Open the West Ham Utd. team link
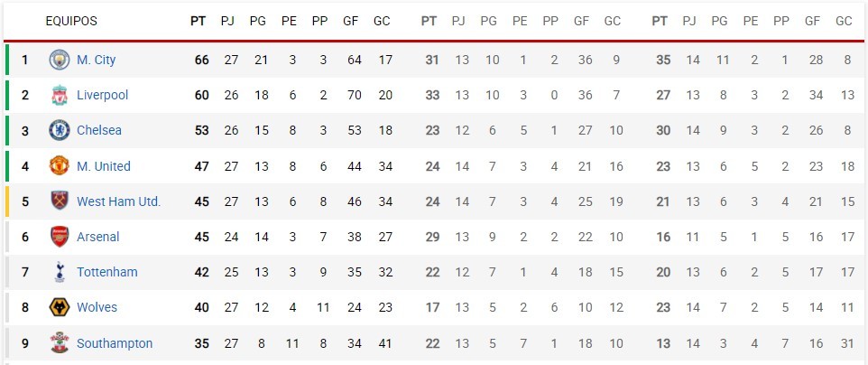The image size is (868, 365). point(118,201)
